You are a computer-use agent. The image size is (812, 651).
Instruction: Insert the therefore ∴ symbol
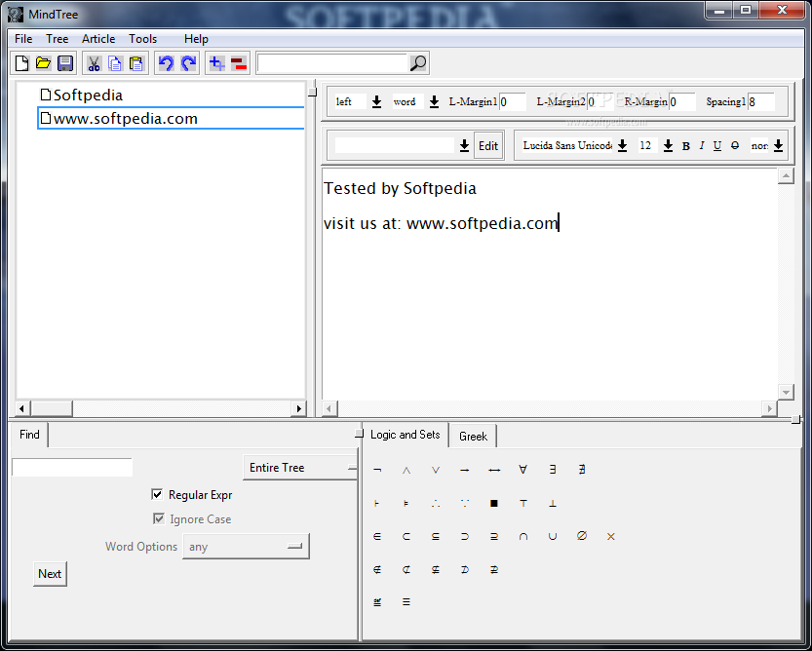tap(436, 503)
